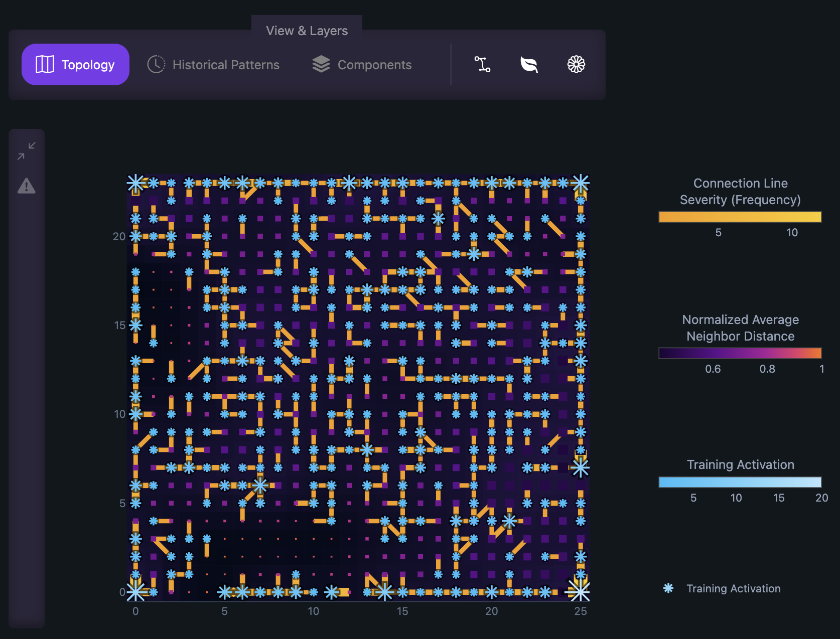This screenshot has height=639, width=840.
Task: Click the connection path node icon
Action: [482, 64]
